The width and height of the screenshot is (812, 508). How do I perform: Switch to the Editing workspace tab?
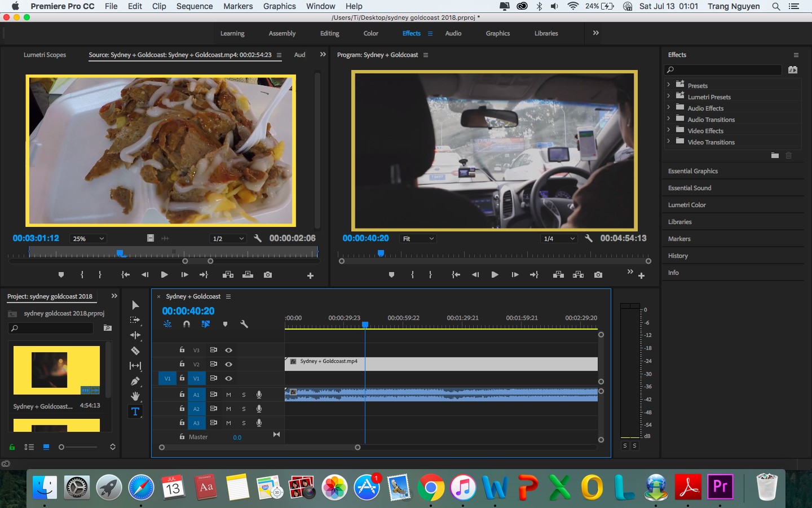pos(330,33)
